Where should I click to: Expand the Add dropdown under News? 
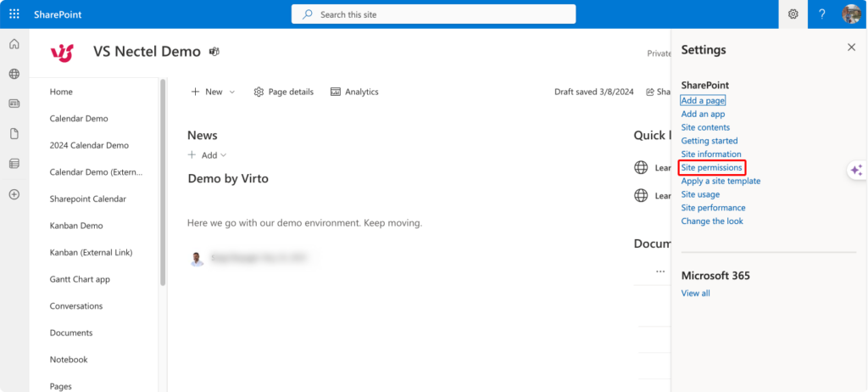pos(208,155)
